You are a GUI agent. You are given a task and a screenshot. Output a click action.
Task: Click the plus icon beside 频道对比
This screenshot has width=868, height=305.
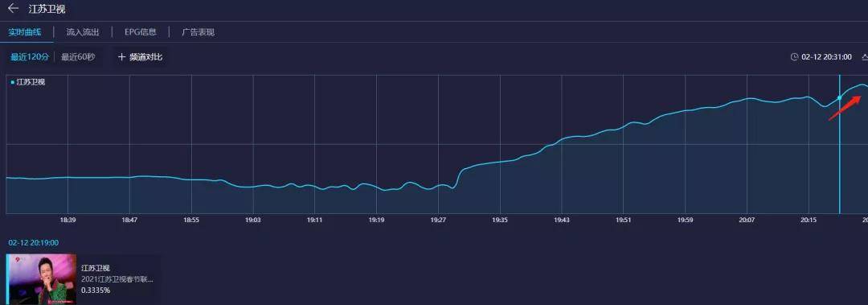(122, 57)
